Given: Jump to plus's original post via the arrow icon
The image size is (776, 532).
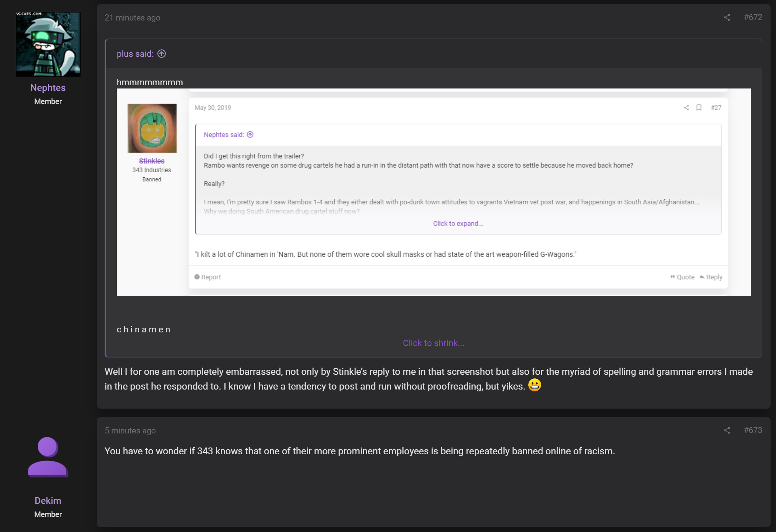Looking at the screenshot, I should pyautogui.click(x=162, y=54).
